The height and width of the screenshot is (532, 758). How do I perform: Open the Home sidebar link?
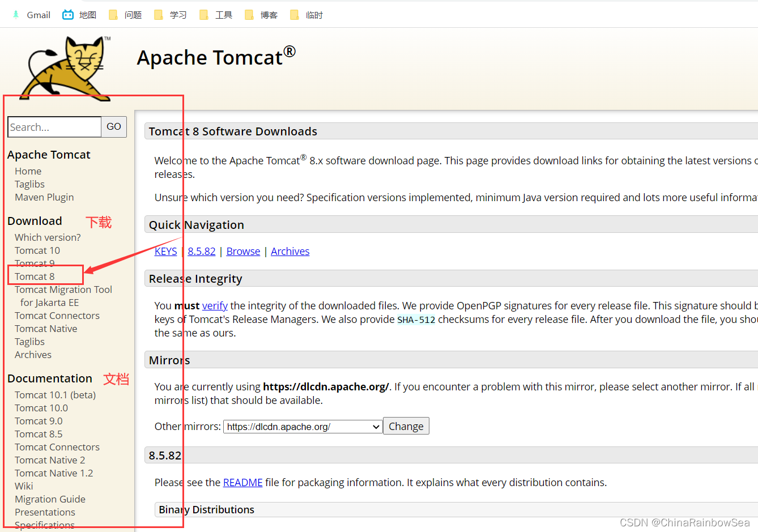28,171
